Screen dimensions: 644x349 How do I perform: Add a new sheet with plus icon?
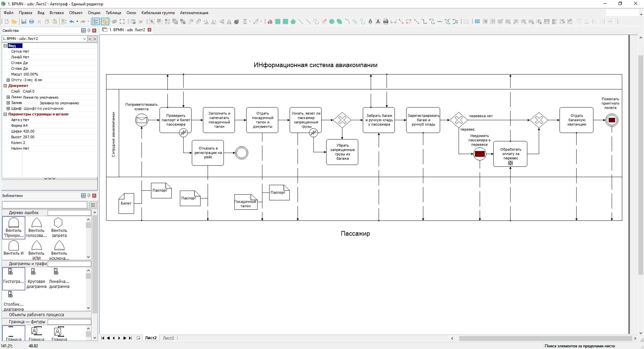click(139, 338)
